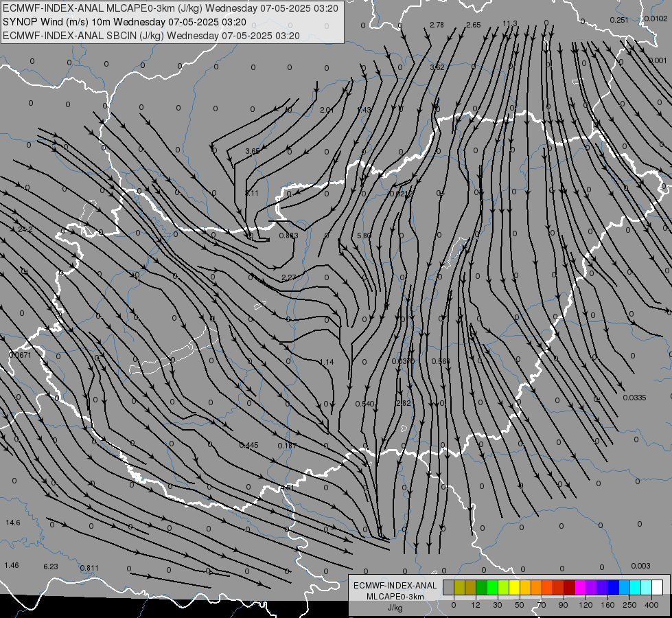Click the map value 2.27
672x618 pixels.
coord(289,277)
